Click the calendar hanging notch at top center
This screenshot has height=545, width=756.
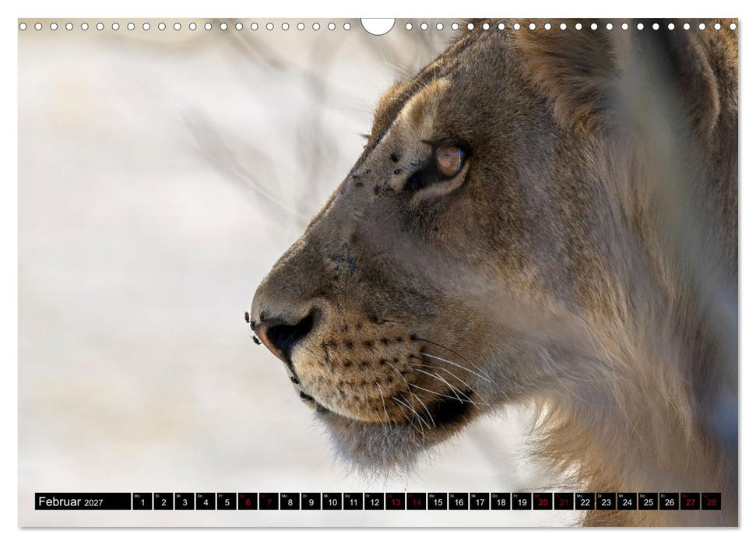(378, 26)
